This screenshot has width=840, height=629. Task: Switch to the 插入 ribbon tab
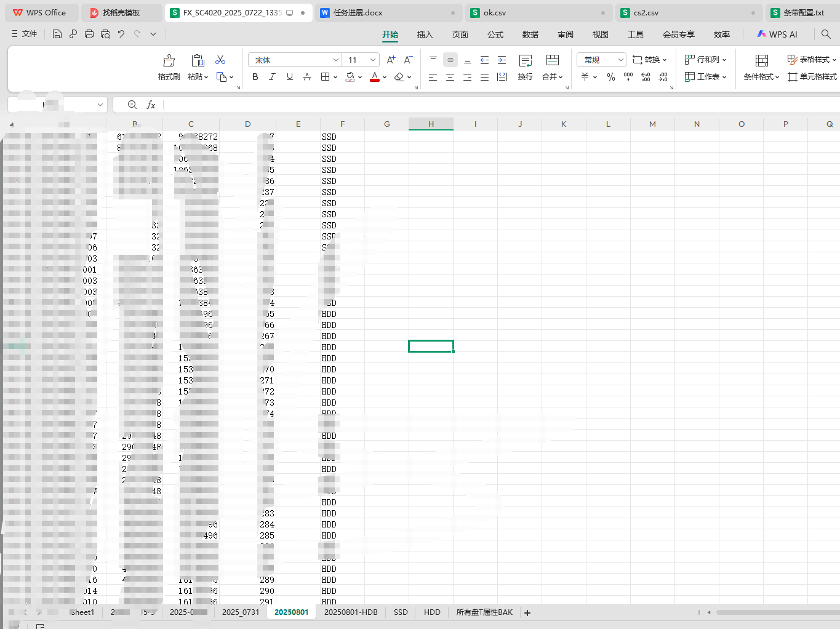[x=425, y=34]
